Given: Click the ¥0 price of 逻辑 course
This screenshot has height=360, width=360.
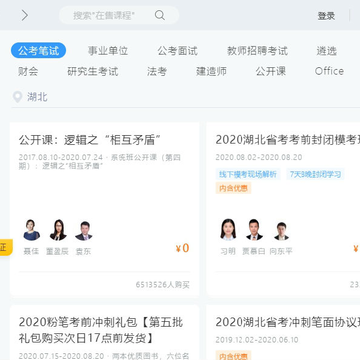Looking at the screenshot, I should point(182,248).
